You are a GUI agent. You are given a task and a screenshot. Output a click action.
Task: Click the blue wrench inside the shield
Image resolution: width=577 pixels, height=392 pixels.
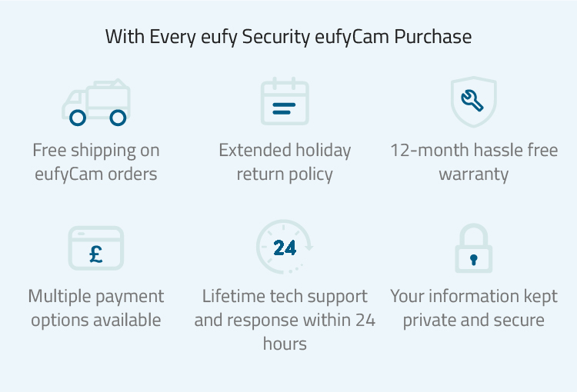[472, 100]
